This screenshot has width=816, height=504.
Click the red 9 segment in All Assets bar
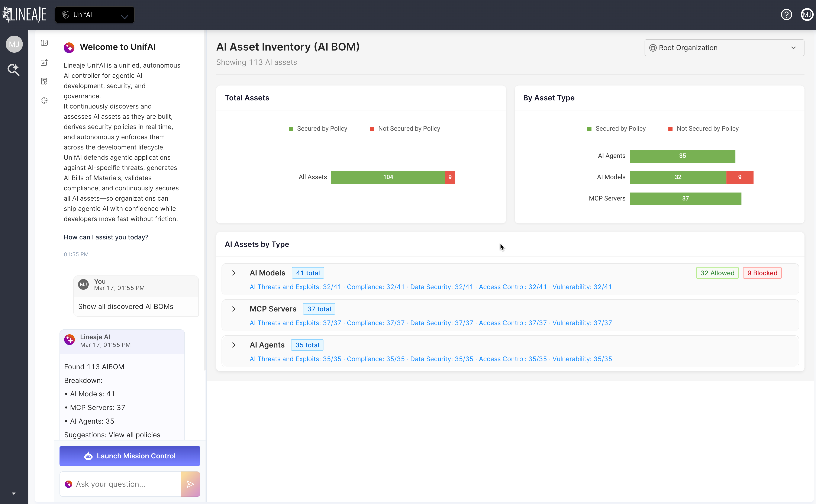[x=450, y=177]
